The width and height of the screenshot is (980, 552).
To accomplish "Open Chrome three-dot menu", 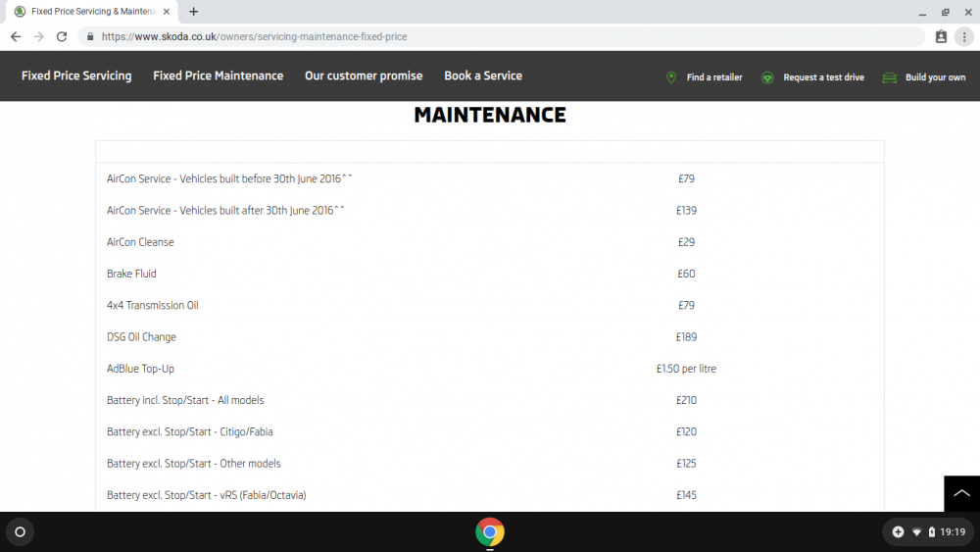I will point(964,37).
